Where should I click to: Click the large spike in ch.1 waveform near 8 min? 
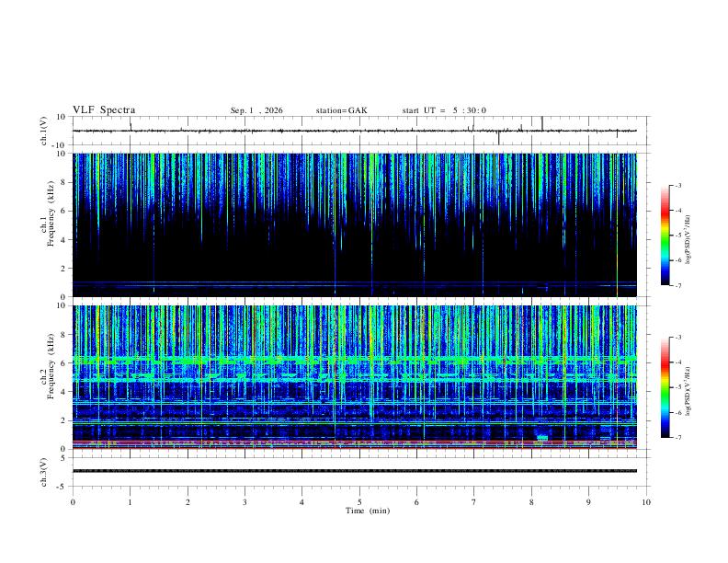[542, 123]
